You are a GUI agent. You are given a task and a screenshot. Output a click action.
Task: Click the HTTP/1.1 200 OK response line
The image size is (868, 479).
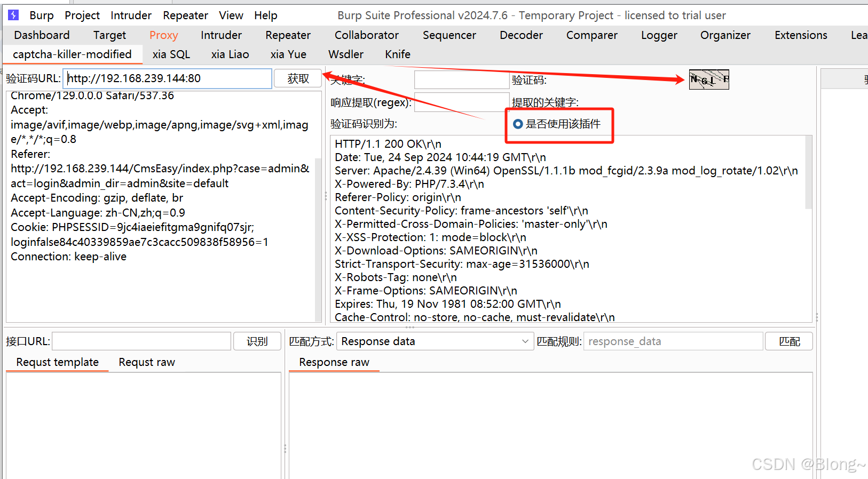388,144
